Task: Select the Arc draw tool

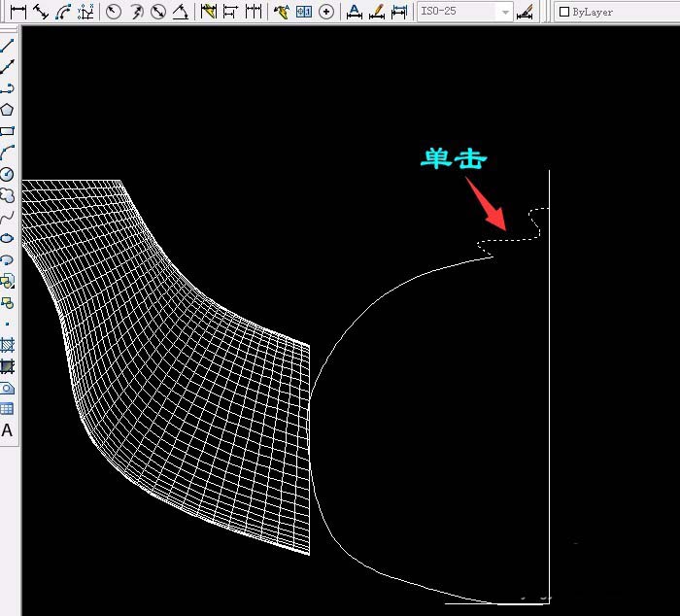Action: click(x=7, y=153)
